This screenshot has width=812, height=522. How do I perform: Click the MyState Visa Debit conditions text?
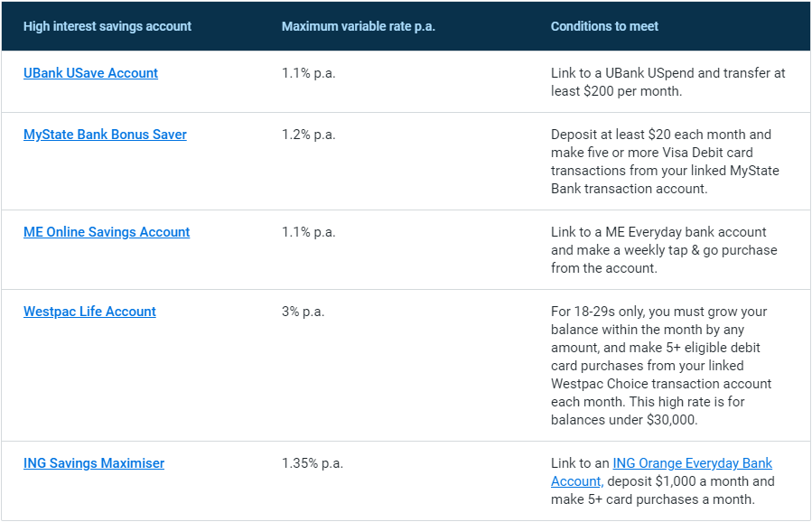point(665,162)
